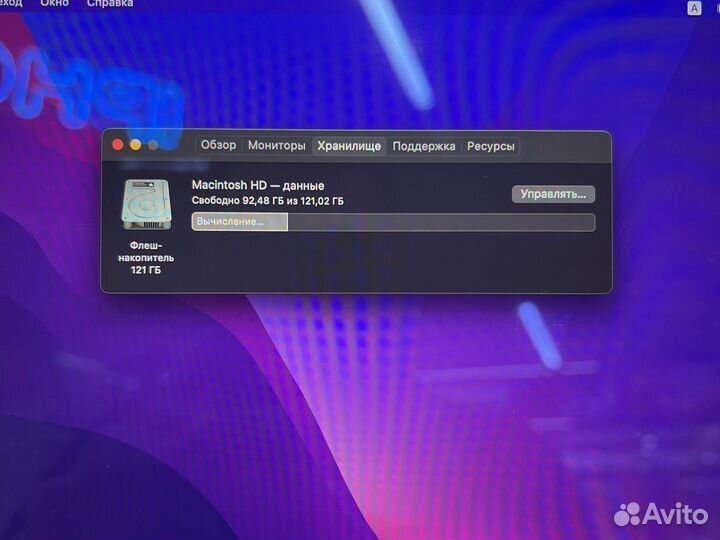Click the Вычисление storage usage bar segment
Image resolution: width=720 pixels, height=540 pixels.
point(239,222)
